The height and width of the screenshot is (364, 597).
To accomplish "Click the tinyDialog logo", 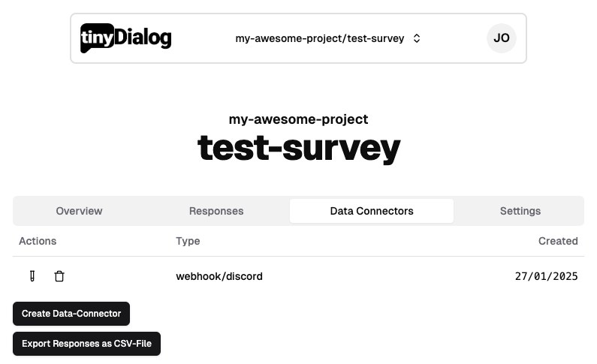I will (126, 38).
